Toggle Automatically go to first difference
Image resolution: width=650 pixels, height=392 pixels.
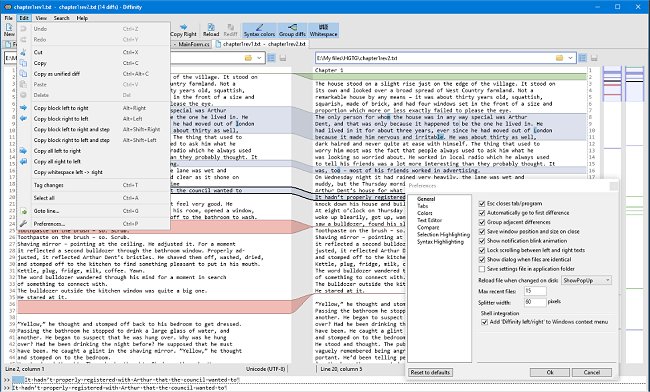482,213
